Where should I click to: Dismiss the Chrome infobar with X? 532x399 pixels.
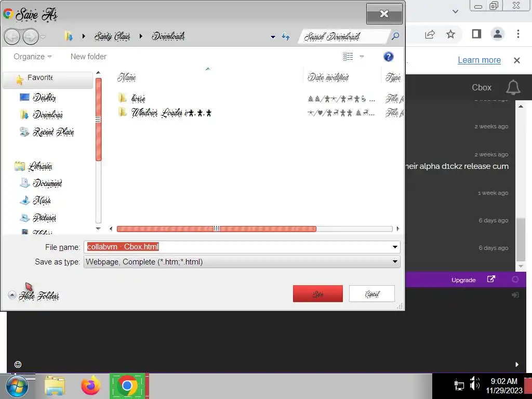[517, 60]
